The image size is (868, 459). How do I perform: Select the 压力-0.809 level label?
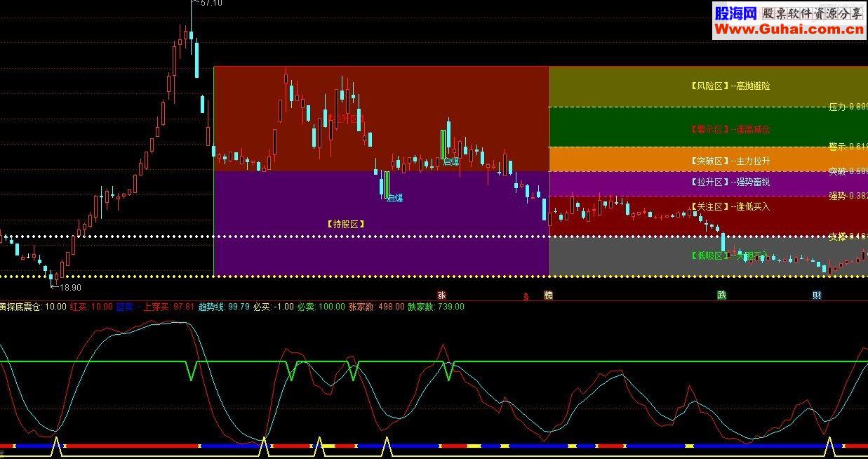click(x=848, y=107)
